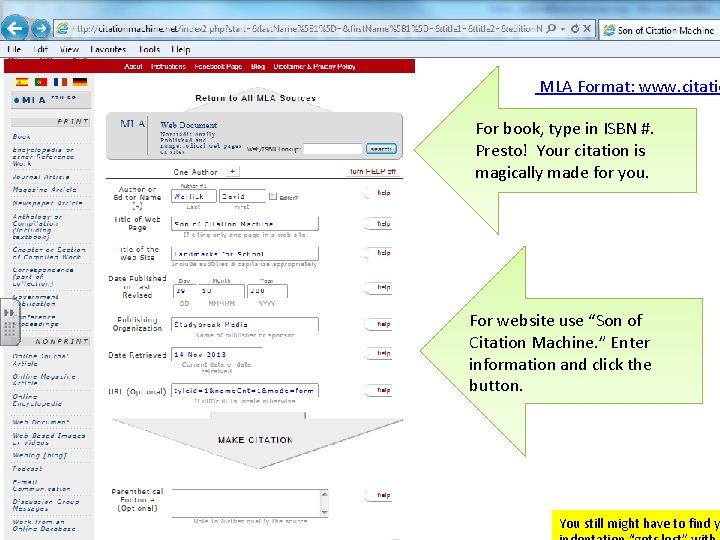Click the Month field of Date Published
720x540 pixels.
point(222,291)
